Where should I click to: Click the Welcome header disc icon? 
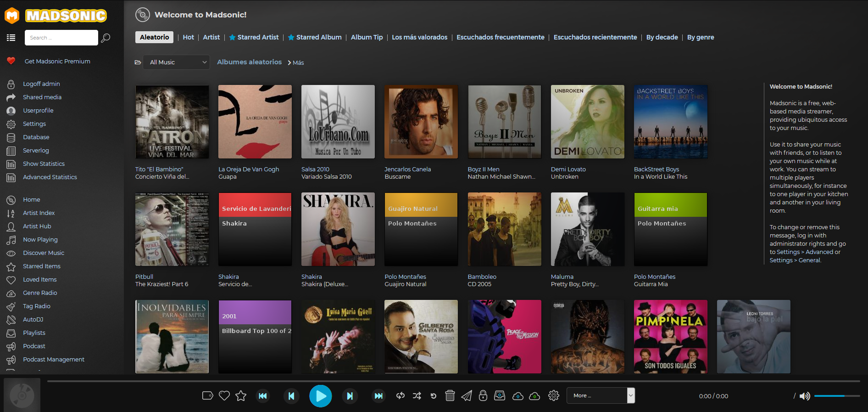[x=143, y=15]
